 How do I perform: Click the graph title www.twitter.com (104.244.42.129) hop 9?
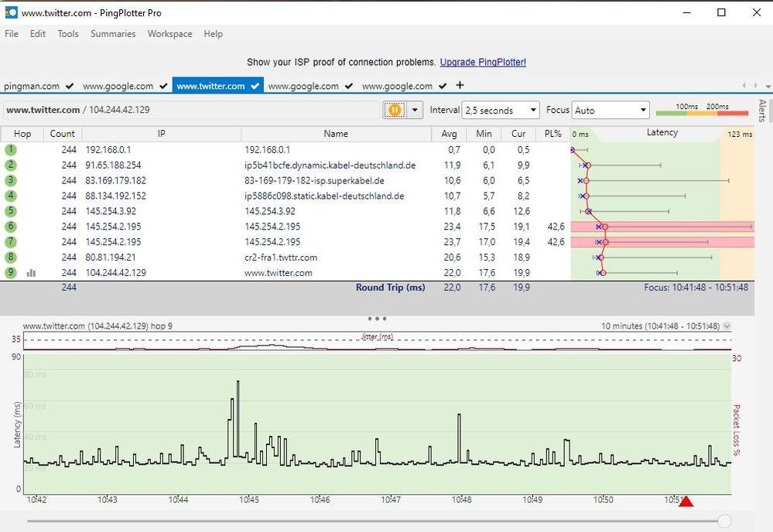tap(97, 326)
